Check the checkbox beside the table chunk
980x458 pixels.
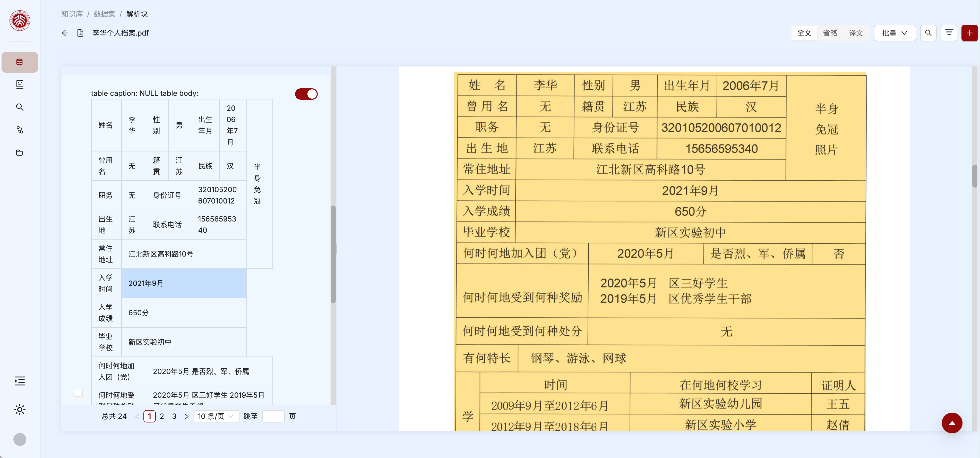tap(79, 393)
